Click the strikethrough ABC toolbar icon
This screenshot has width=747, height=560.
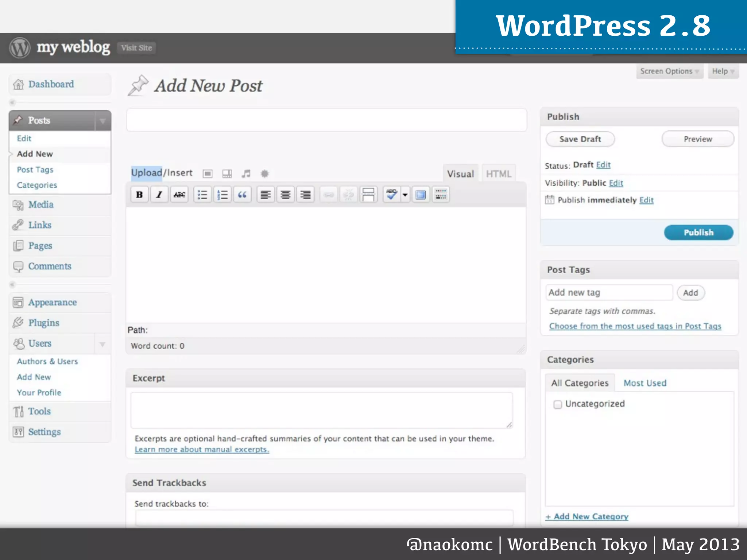179,195
